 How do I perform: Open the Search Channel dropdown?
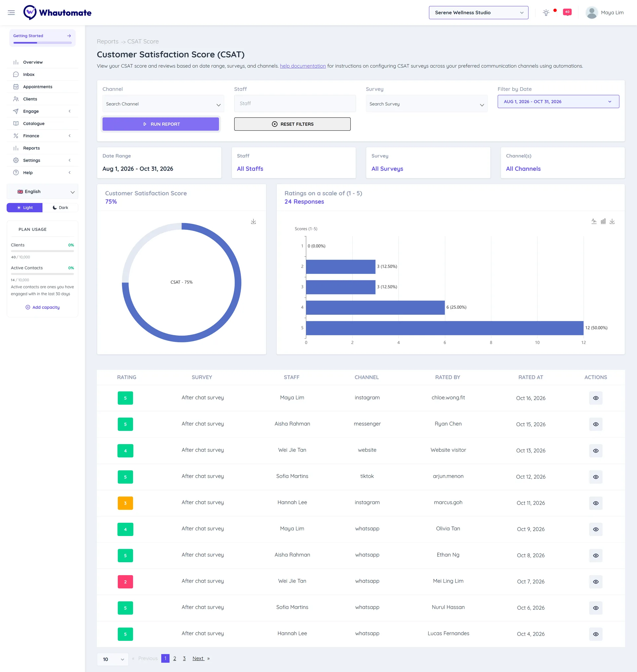[163, 104]
